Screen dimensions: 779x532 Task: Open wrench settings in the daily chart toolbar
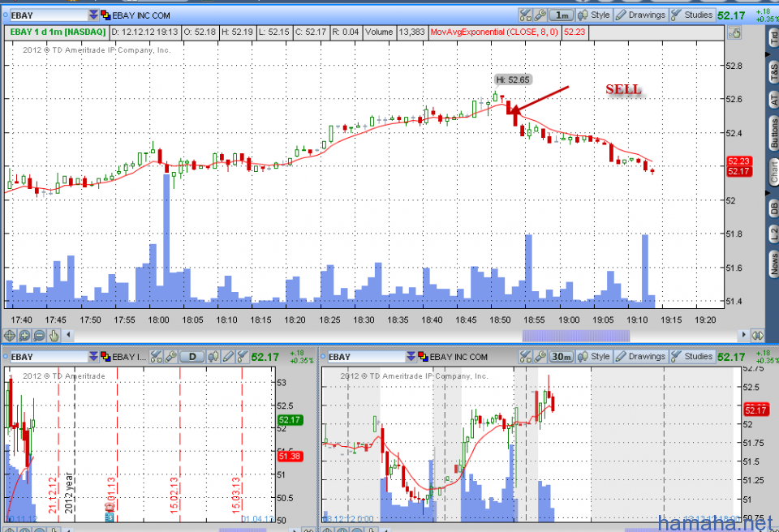point(170,357)
